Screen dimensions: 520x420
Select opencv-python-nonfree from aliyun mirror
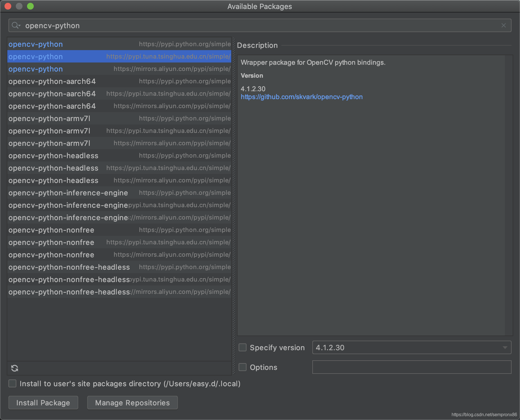119,255
